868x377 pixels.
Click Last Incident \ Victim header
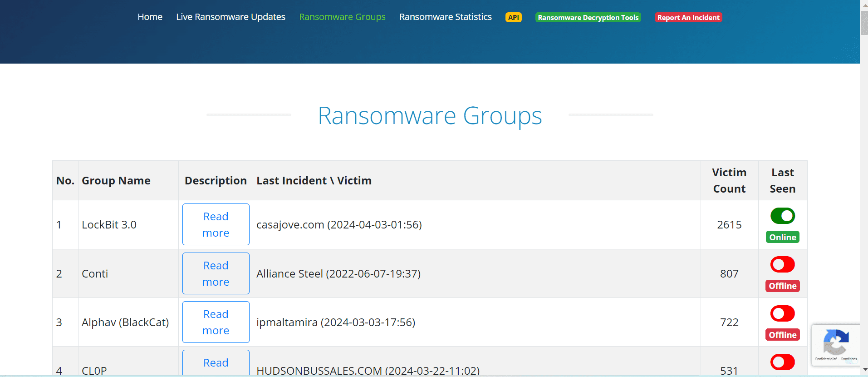click(x=314, y=180)
